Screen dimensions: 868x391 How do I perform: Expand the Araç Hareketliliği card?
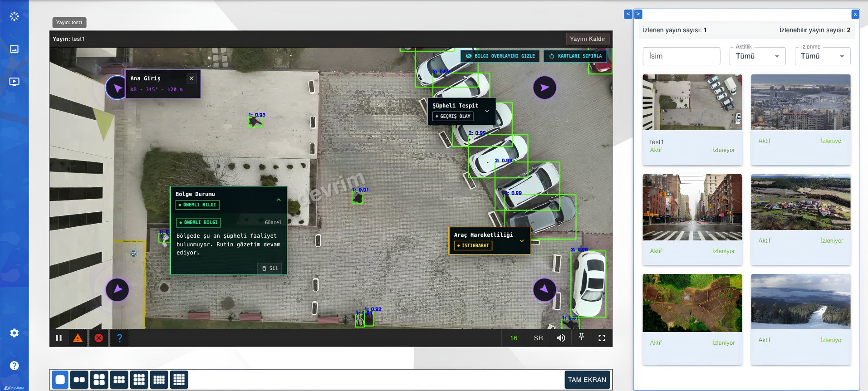[522, 240]
